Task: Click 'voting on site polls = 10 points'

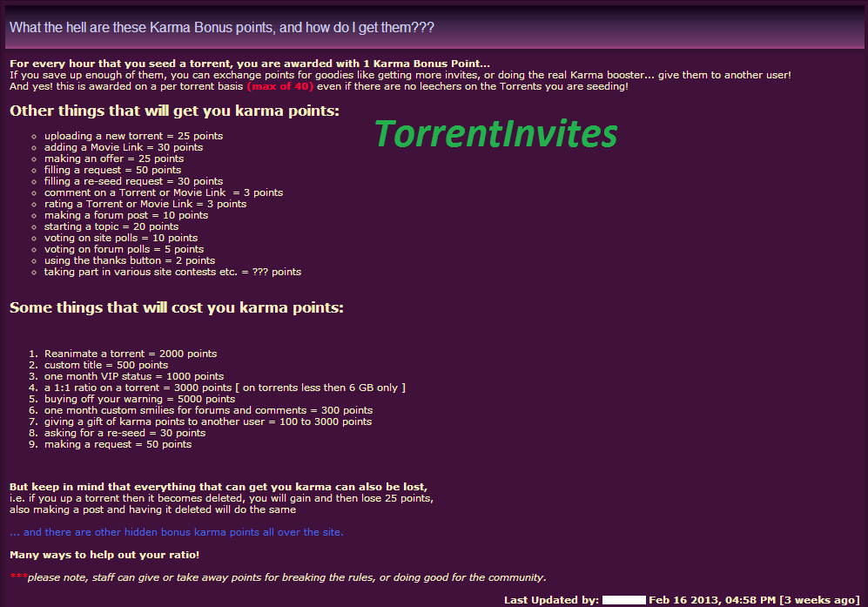Action: coord(121,238)
